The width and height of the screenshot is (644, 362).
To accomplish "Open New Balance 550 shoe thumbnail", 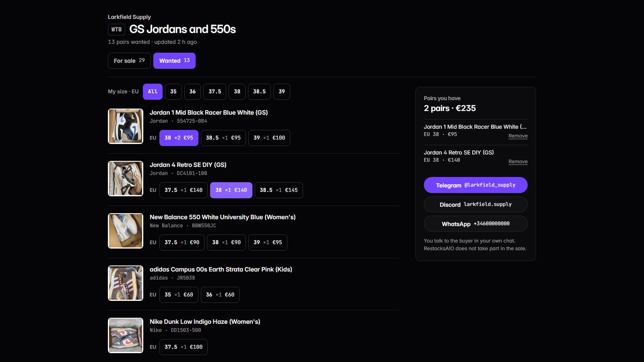I will click(x=126, y=231).
